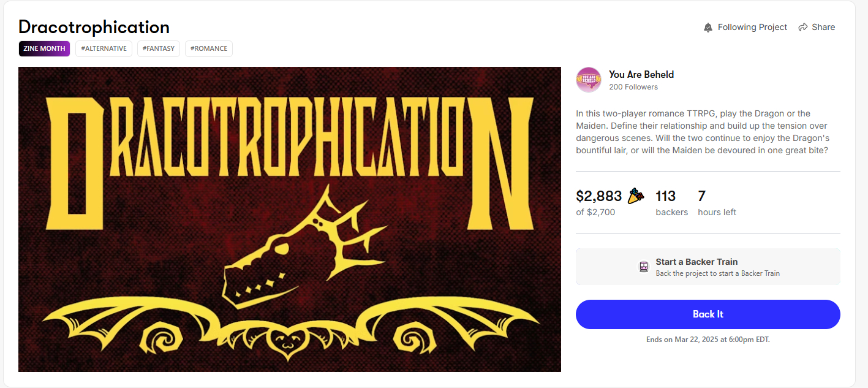View the 200 Followers count
This screenshot has width=868, height=388.
tap(633, 87)
